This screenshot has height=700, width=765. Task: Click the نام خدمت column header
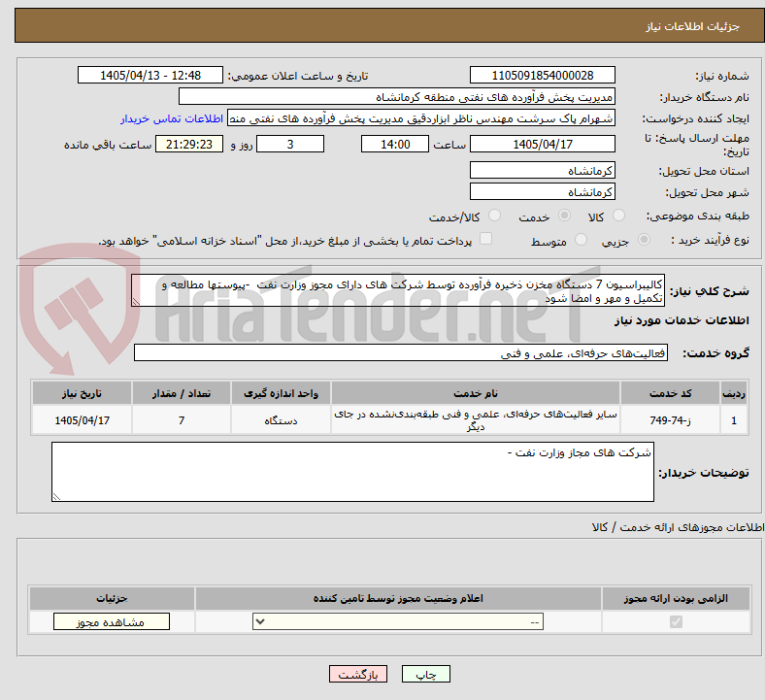pos(476,393)
